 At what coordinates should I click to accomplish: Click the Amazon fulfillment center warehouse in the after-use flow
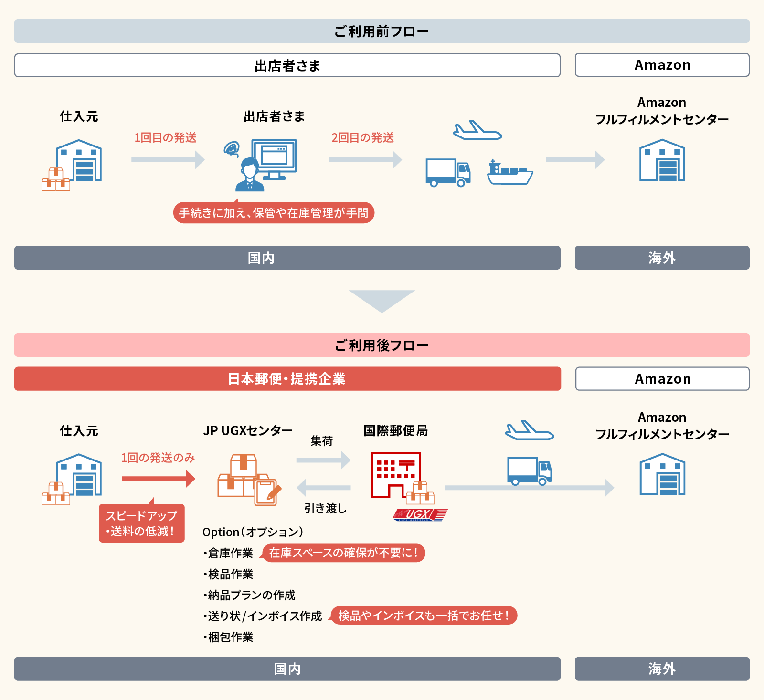coord(662,474)
